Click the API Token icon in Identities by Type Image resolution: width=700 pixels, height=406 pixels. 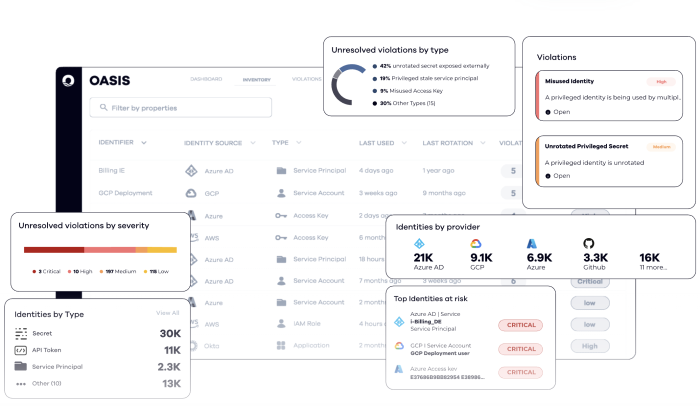point(21,350)
